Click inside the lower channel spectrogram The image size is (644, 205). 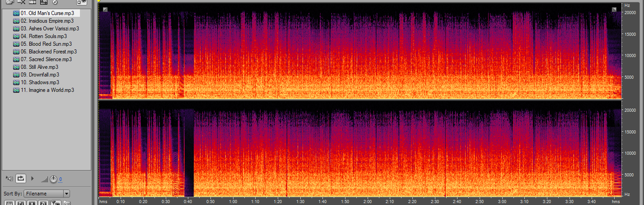pyautogui.click(x=360, y=149)
